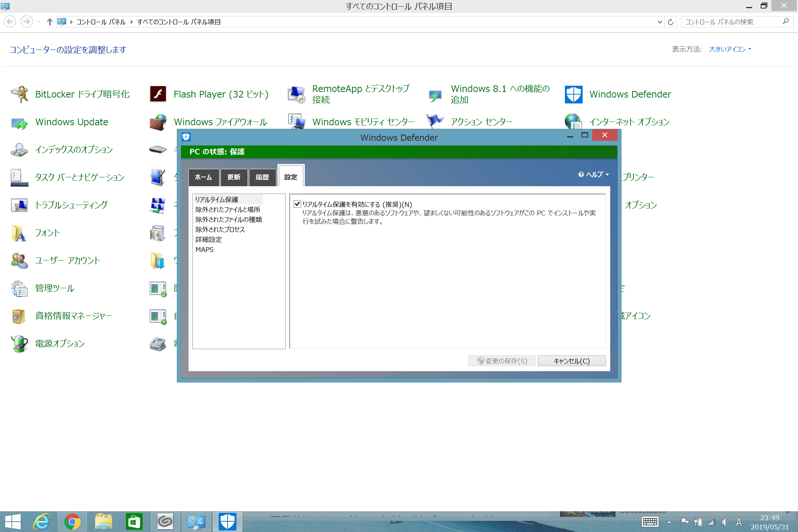Open Indexing Options icon

coord(20,150)
